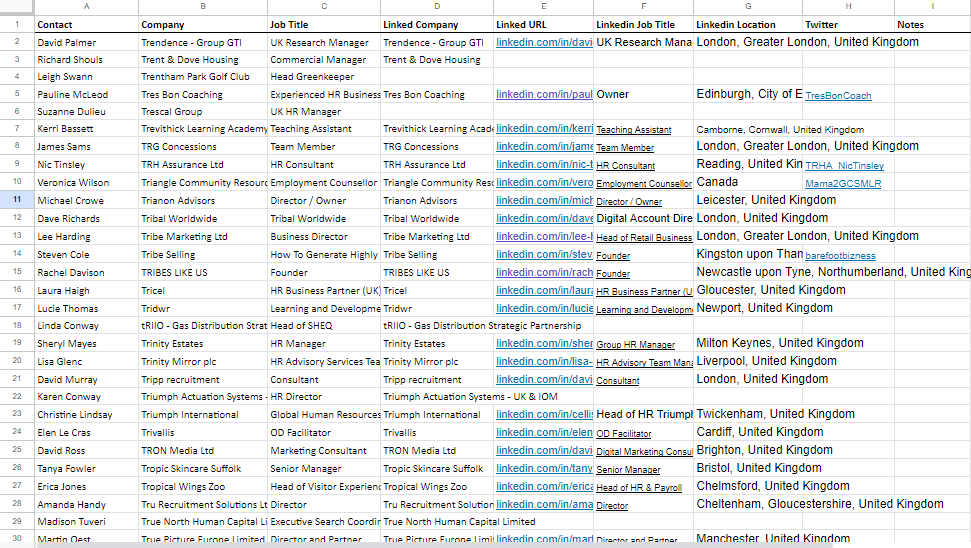The width and height of the screenshot is (971, 548).
Task: Open Amanda Handy's LinkedIn URL link
Action: click(544, 504)
